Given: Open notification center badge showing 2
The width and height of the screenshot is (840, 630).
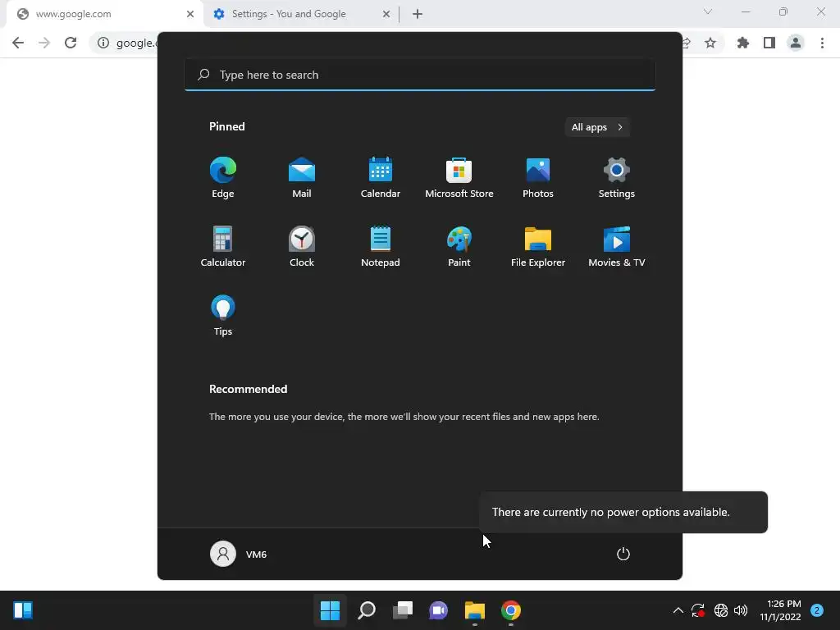Looking at the screenshot, I should [x=817, y=610].
